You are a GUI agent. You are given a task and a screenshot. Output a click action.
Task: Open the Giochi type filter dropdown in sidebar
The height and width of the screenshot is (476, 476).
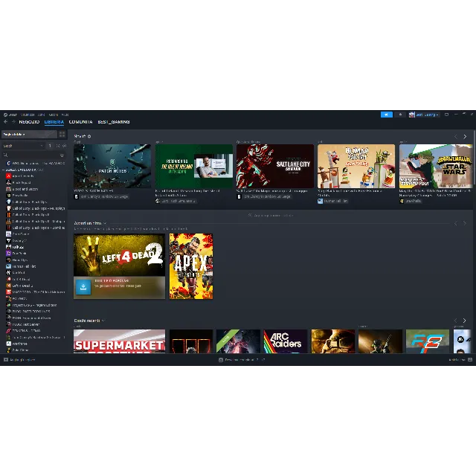pos(23,146)
